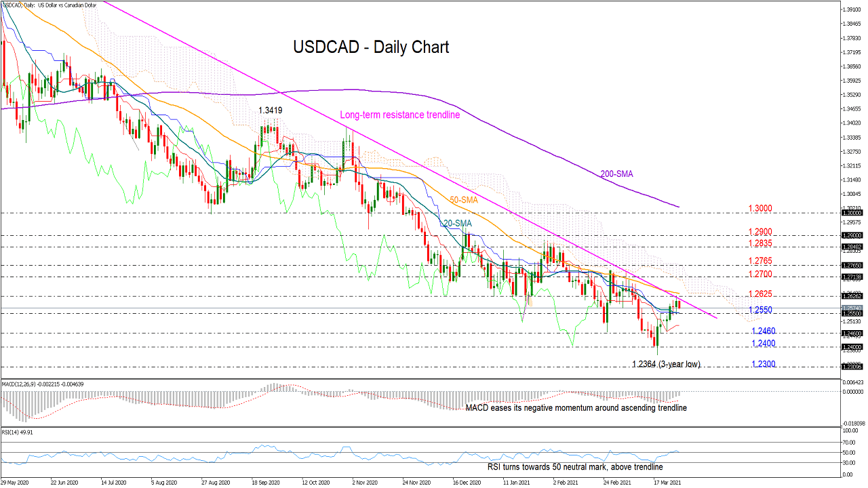Click the 'USDCAD, Daily: US Dollar vs Canadian Dollar' header
This screenshot has height=488, width=868.
[48, 5]
